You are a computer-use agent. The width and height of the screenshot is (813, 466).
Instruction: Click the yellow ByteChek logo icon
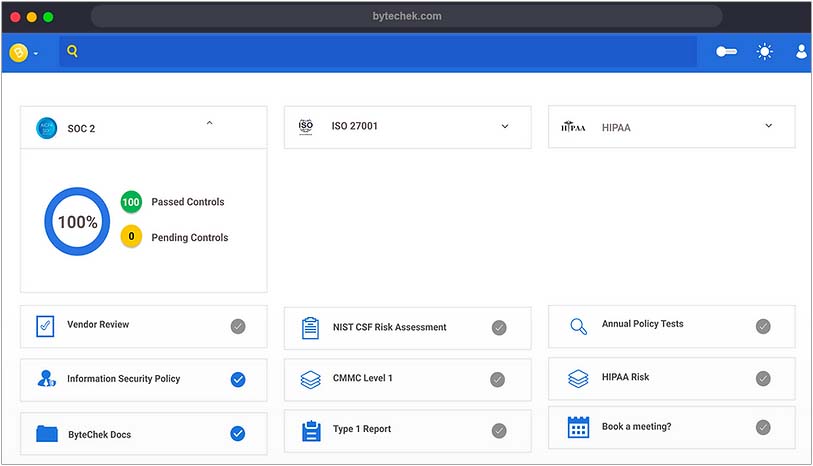pyautogui.click(x=19, y=52)
